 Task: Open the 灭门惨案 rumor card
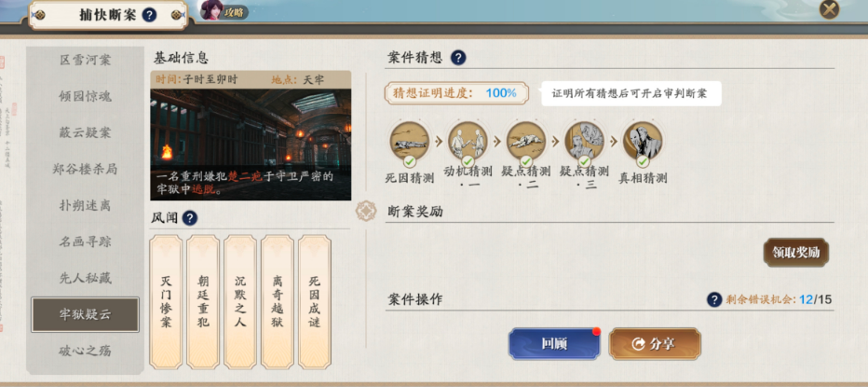[166, 301]
